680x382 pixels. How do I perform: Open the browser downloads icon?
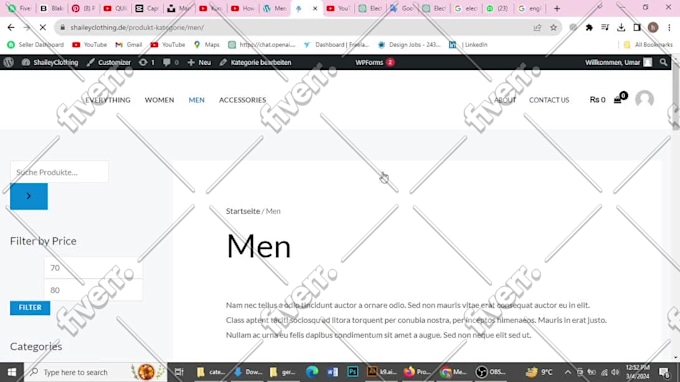tap(621, 27)
